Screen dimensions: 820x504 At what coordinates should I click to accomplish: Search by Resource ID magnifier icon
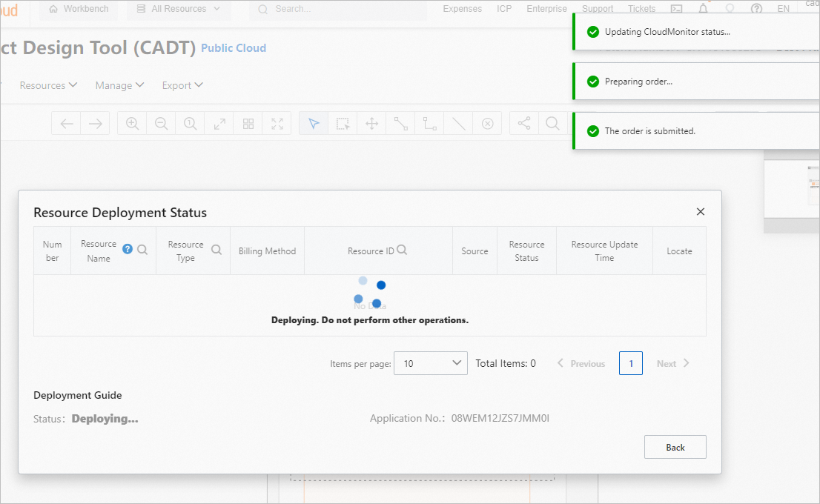coord(402,250)
